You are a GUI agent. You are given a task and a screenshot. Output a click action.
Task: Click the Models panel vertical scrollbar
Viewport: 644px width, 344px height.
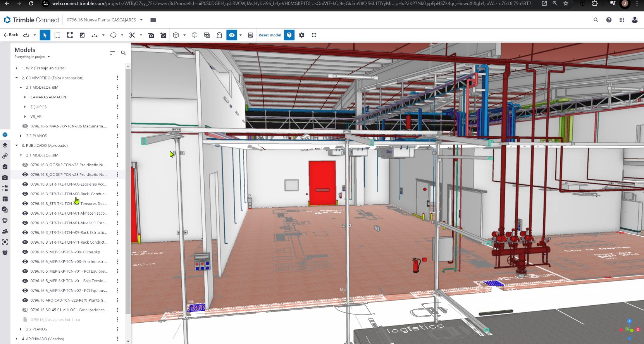tap(128, 194)
